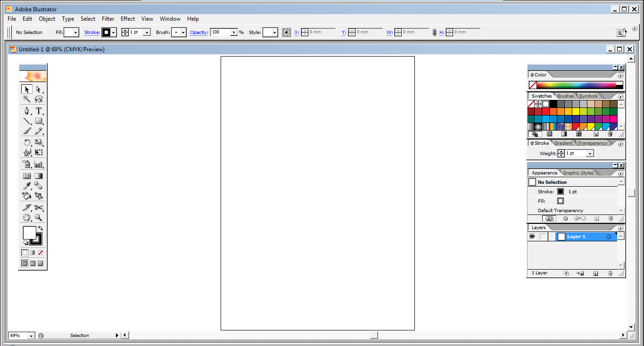Switch to the Brushes tab
The height and width of the screenshot is (346, 644).
565,96
